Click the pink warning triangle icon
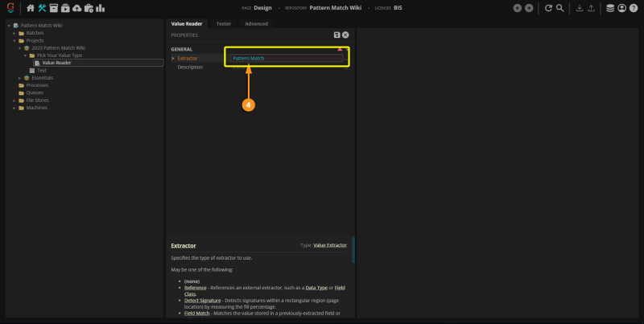The height and width of the screenshot is (324, 644). 340,49
